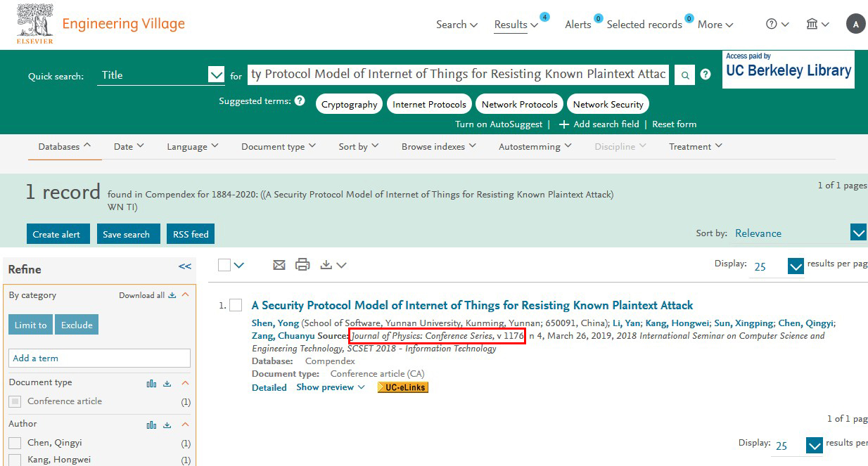This screenshot has height=466, width=868.
Task: Open the article title link
Action: [x=472, y=306]
